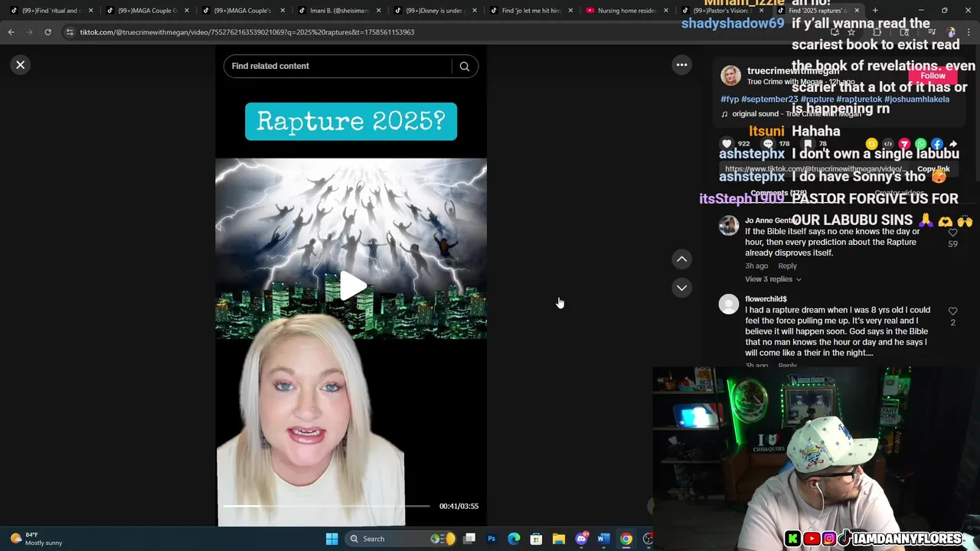Play the video with the center play button
Image resolution: width=980 pixels, height=551 pixels.
pyautogui.click(x=351, y=286)
